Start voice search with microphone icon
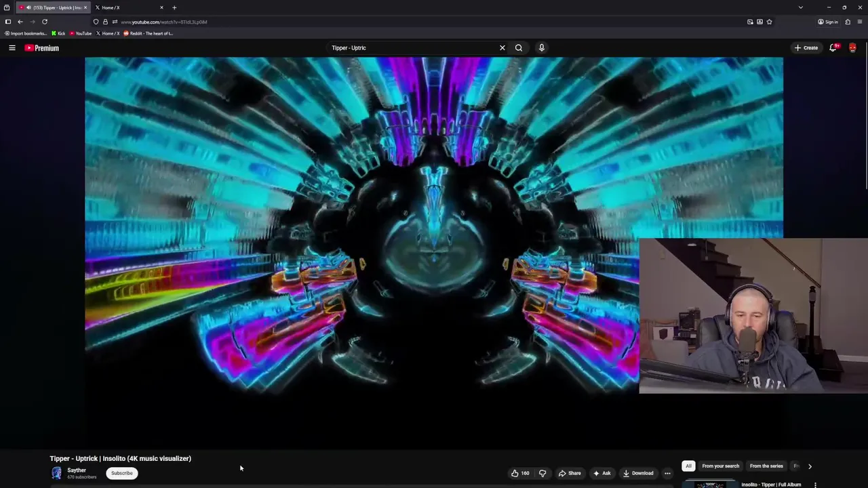 click(541, 48)
